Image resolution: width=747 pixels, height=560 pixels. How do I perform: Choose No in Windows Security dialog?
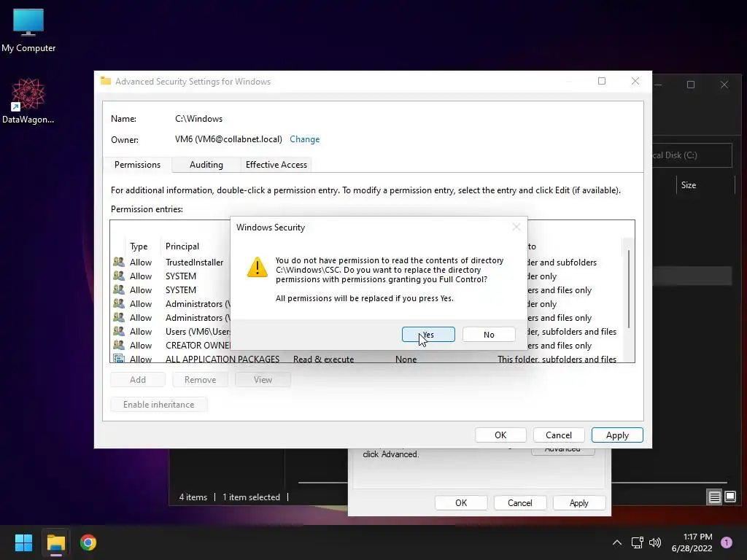click(488, 335)
